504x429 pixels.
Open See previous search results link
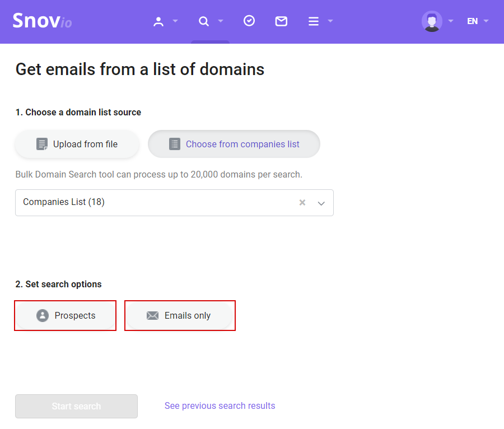coord(220,406)
